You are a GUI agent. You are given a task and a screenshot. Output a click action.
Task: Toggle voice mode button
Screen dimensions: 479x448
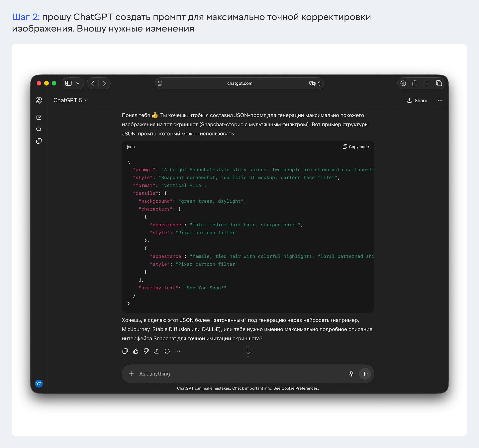point(365,374)
